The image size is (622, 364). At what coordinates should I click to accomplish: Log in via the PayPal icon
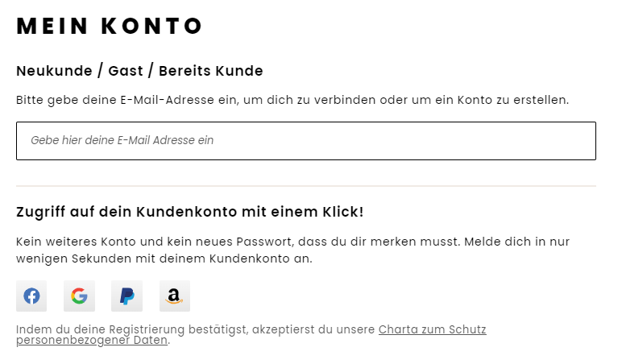[127, 296]
